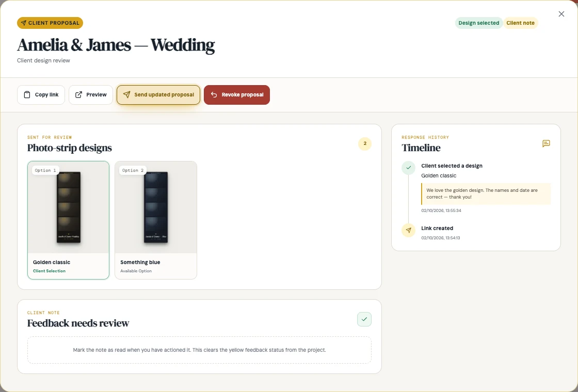578x392 pixels.
Task: Click the Something blue card title
Action: click(140, 263)
